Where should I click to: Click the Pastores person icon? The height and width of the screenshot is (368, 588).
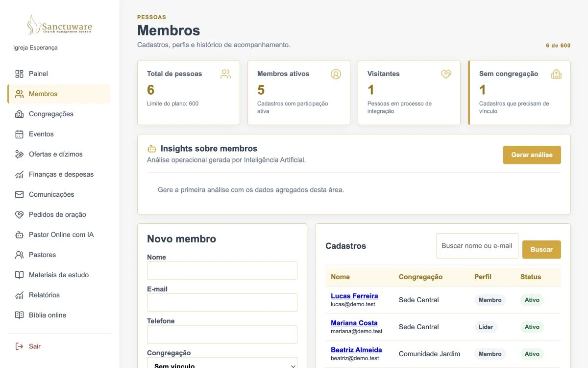(x=19, y=255)
